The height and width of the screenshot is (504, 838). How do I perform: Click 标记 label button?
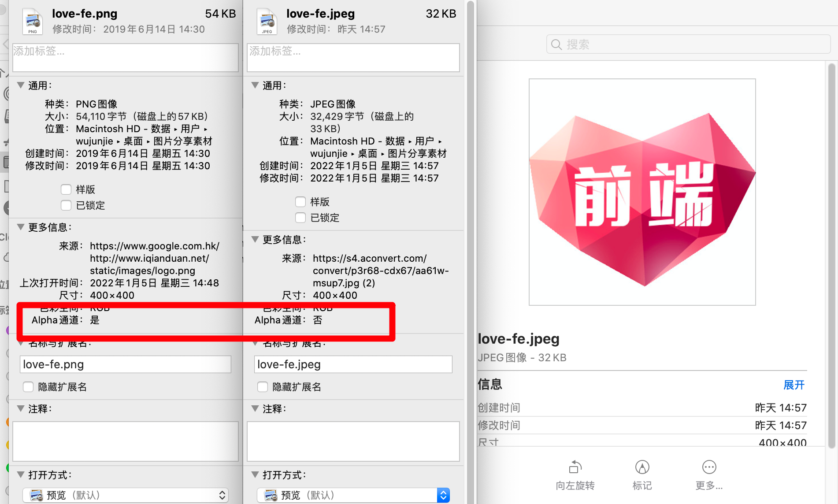click(x=642, y=485)
